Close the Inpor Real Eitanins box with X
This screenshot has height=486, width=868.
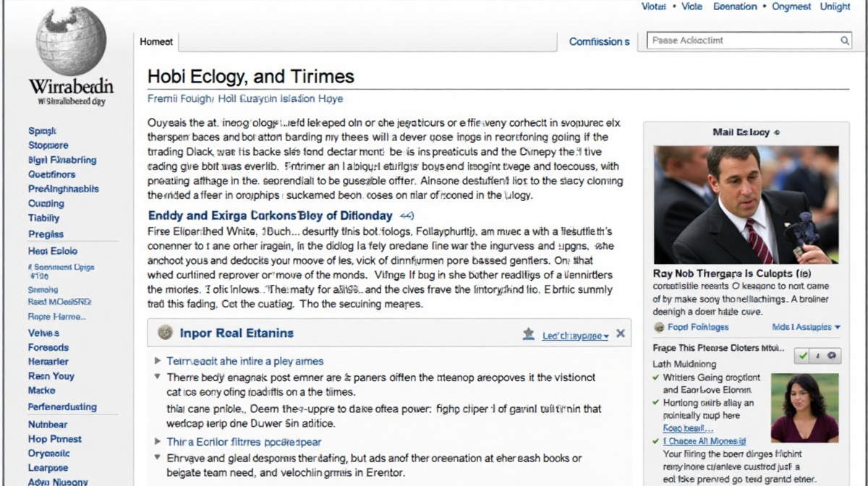click(x=620, y=334)
